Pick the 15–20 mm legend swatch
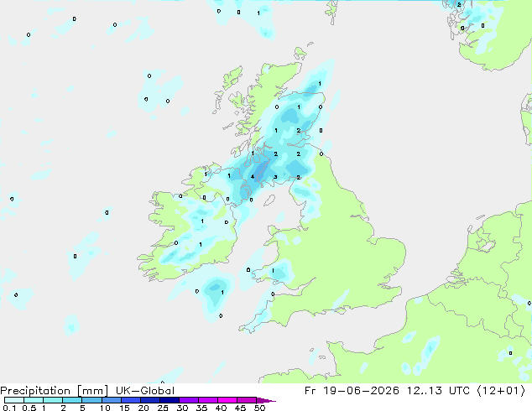This screenshot has height=411, width=532. click(130, 400)
